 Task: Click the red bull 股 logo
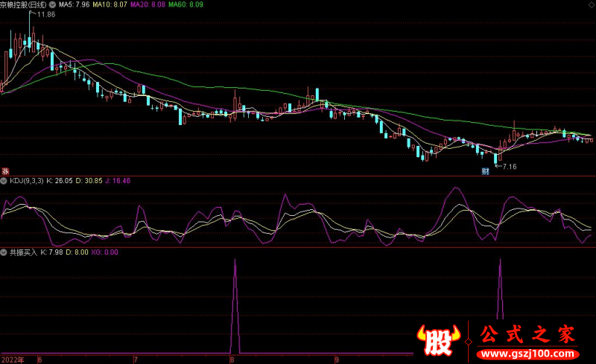[x=438, y=341]
